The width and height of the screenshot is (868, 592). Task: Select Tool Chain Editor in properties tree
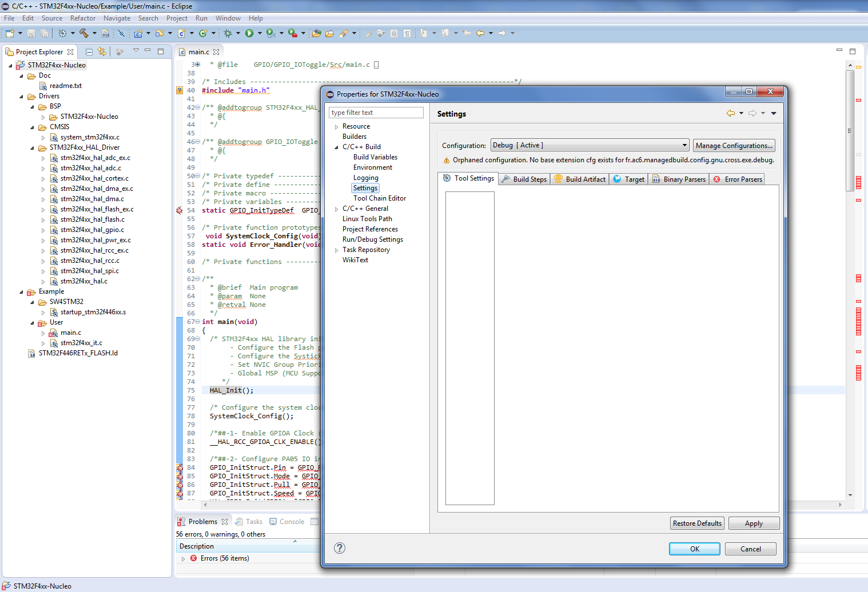[380, 198]
